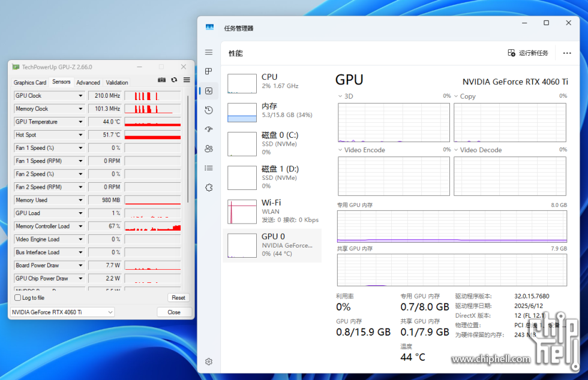Image resolution: width=588 pixels, height=380 pixels.
Task: Switch to the Advanced tab in GPU-Z
Action: point(88,83)
